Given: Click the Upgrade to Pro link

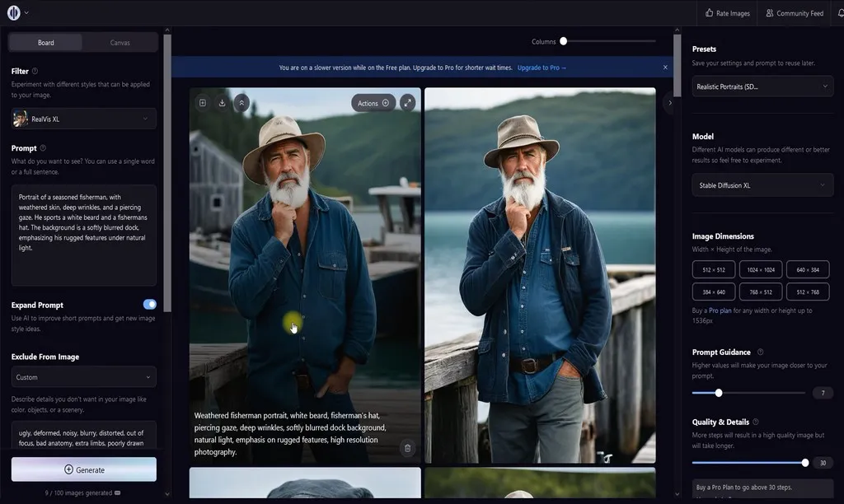Looking at the screenshot, I should 542,68.
